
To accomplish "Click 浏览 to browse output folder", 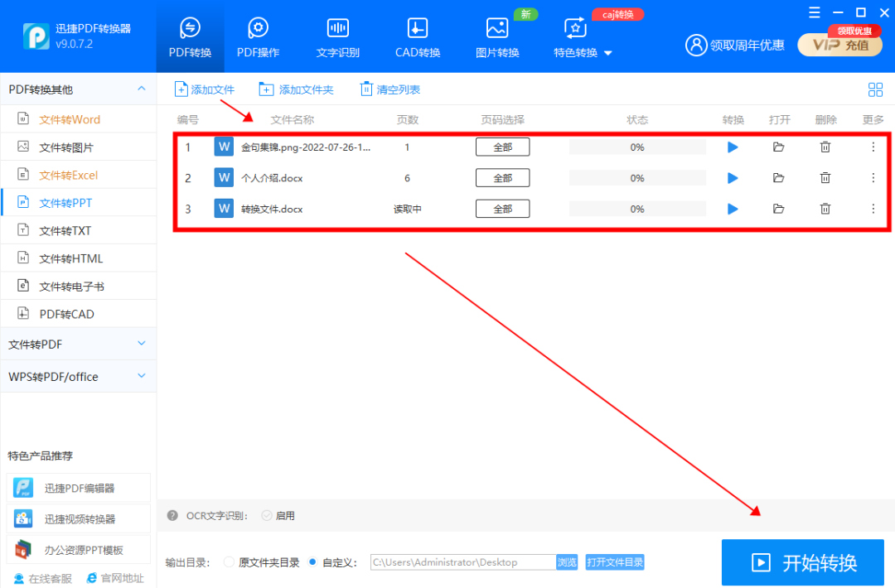I will pyautogui.click(x=567, y=562).
